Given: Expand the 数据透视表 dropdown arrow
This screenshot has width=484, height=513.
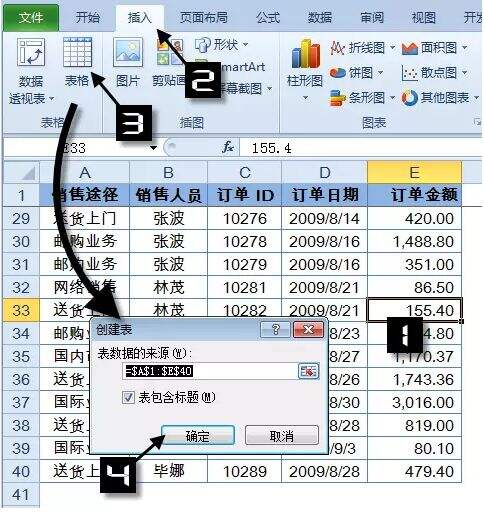Looking at the screenshot, I should pyautogui.click(x=52, y=99).
